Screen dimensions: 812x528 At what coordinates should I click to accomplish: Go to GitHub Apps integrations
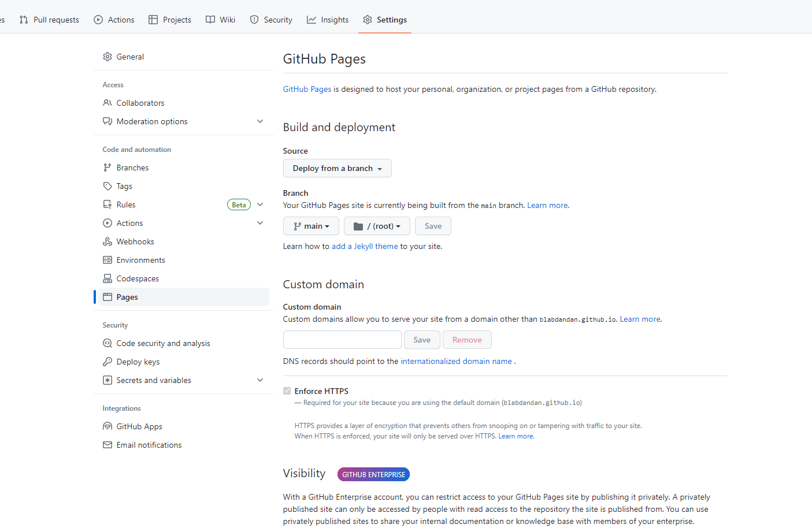(x=184, y=426)
